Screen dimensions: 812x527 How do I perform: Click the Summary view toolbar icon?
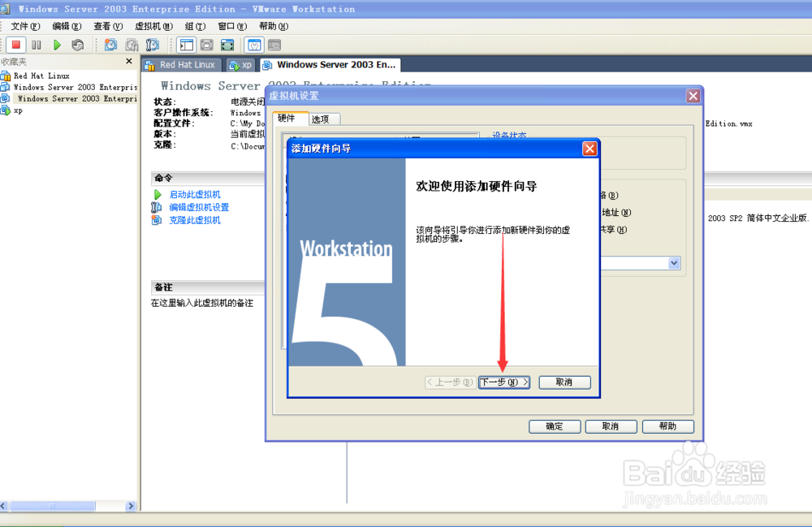253,45
